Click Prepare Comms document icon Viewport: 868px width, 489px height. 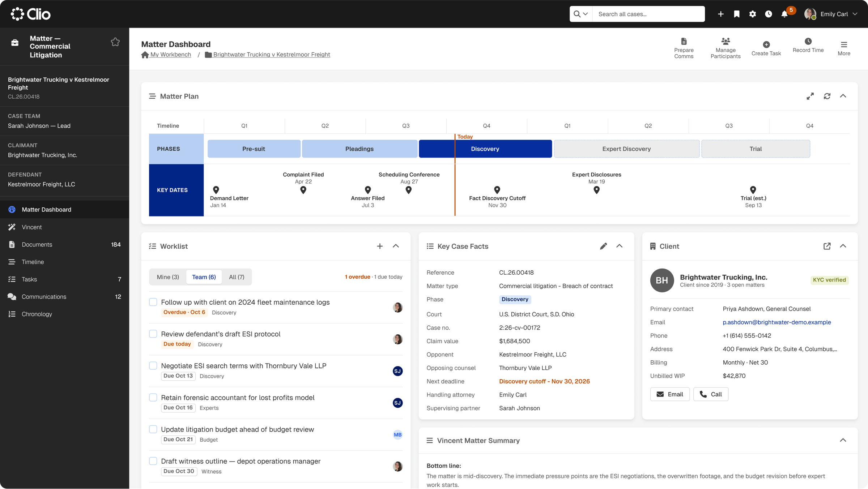click(x=684, y=41)
